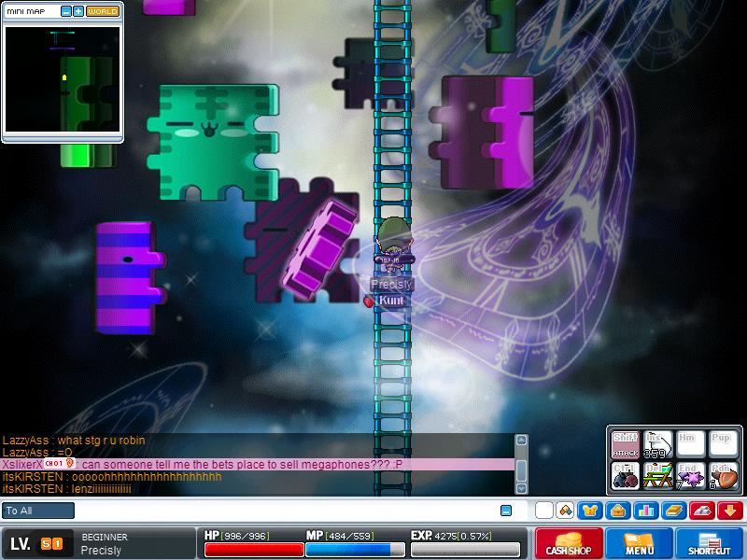Screen dimensions: 747x560
Task: Click XslixerX's megaphone message in chat
Action: point(258,464)
